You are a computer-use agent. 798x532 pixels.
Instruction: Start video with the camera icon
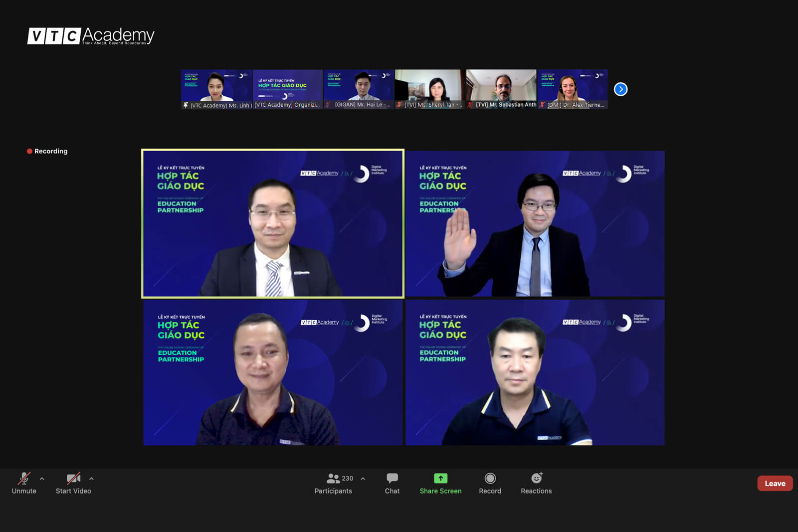click(x=73, y=479)
